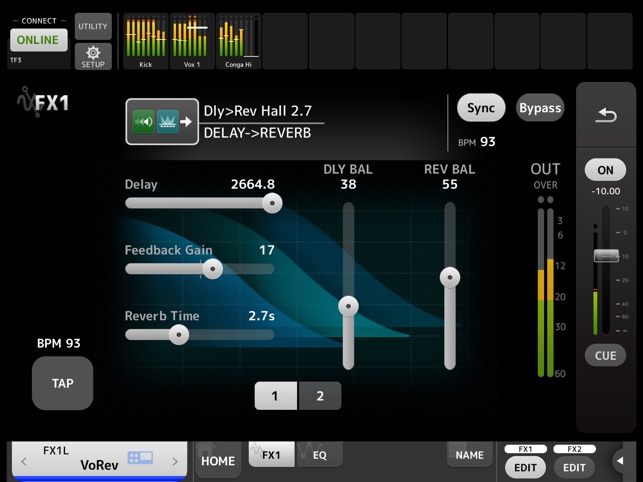
Task: Select the Kick meter bank
Action: pos(146,41)
